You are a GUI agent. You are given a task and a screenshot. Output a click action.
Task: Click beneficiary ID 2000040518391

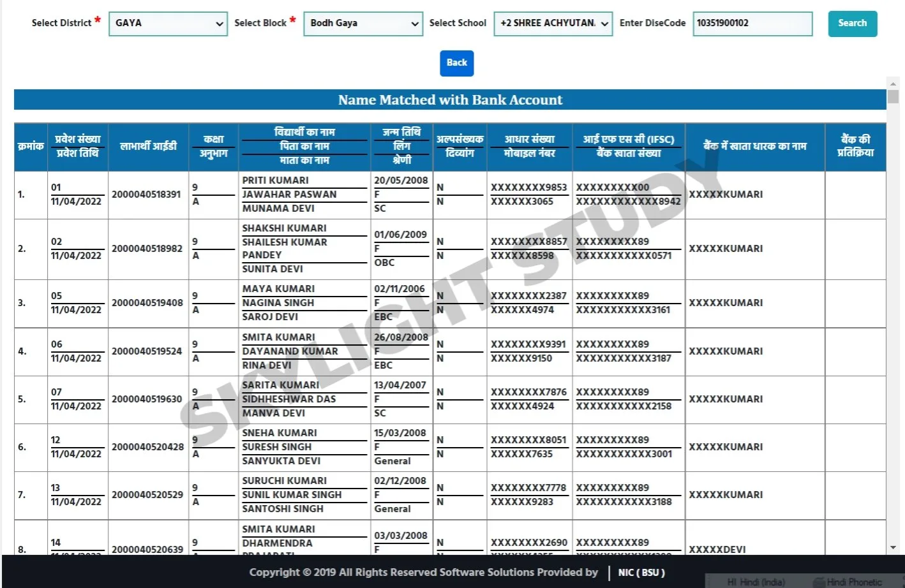click(x=146, y=195)
